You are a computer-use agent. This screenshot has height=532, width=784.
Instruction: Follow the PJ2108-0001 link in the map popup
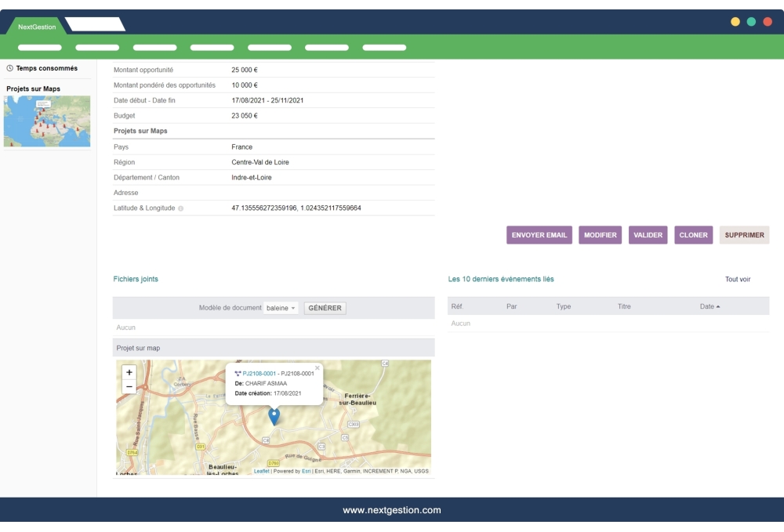click(x=259, y=373)
